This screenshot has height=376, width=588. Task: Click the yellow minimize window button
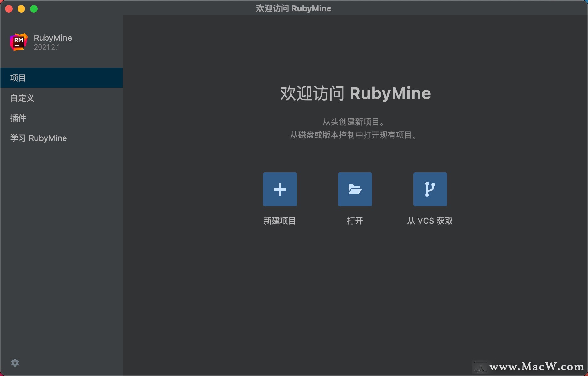tap(21, 8)
